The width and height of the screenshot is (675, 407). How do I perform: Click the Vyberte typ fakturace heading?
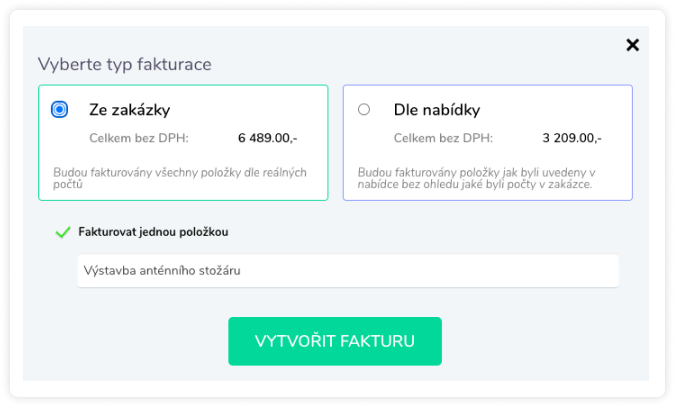(124, 65)
